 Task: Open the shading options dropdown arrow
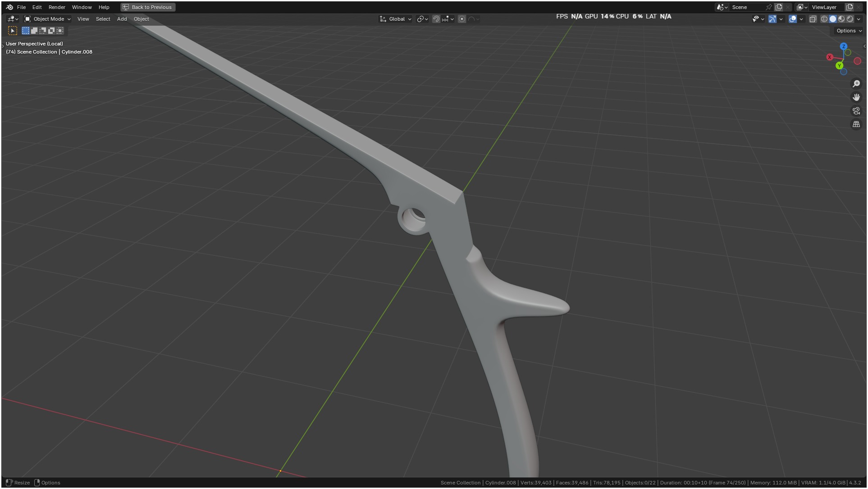[859, 19]
